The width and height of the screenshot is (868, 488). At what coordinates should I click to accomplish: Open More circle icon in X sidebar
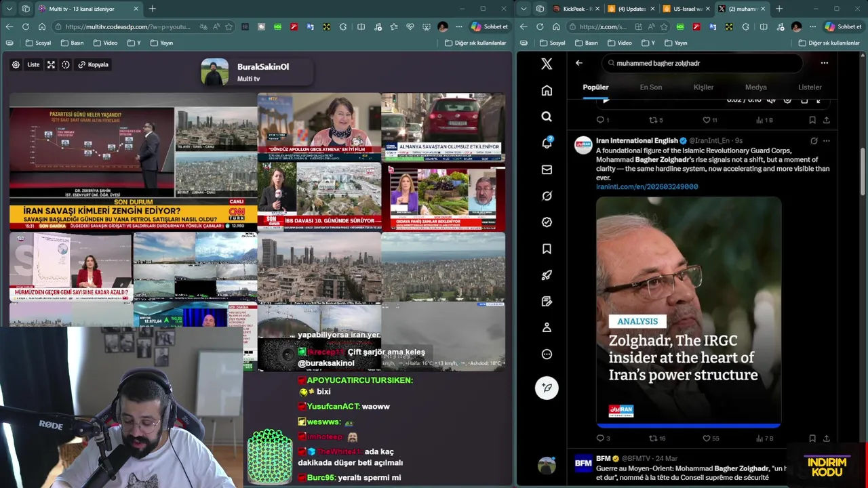547,354
